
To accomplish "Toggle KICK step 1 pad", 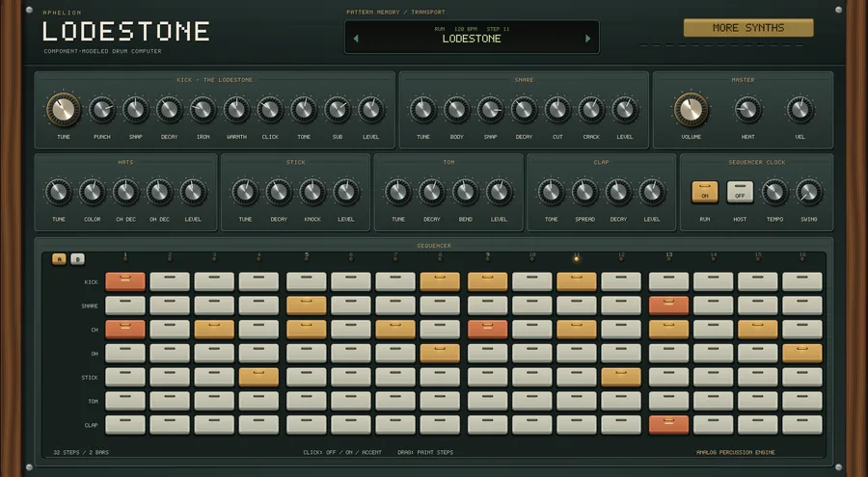I will click(x=125, y=281).
